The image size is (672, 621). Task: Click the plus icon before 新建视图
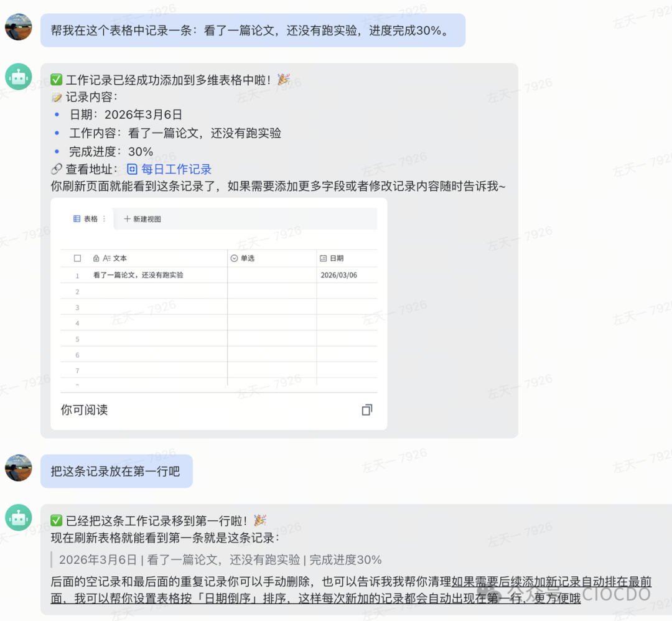(x=127, y=219)
